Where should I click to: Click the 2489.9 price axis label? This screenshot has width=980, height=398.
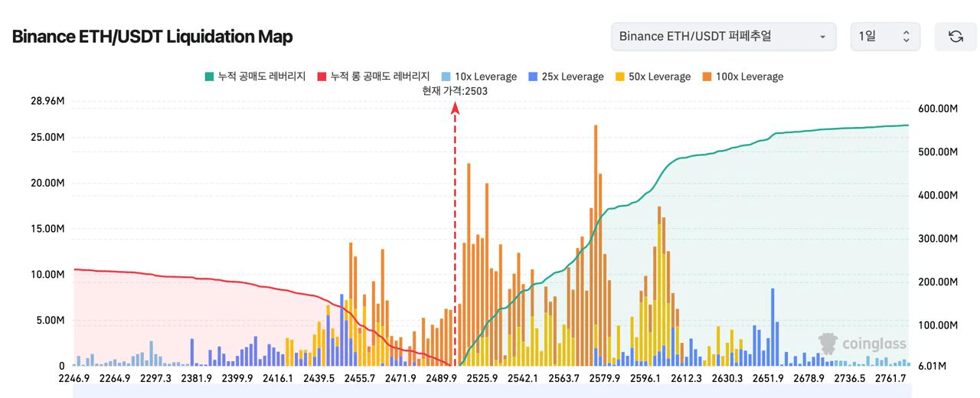(x=441, y=378)
